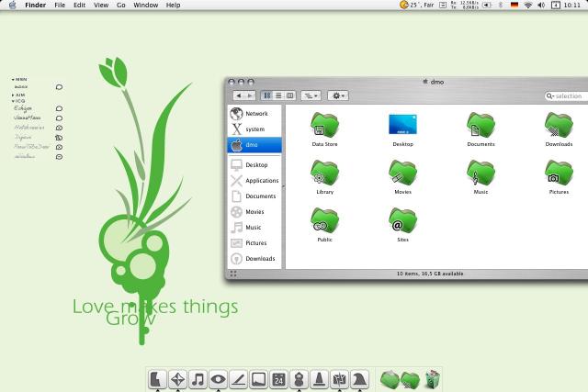The width and height of the screenshot is (588, 392).
Task: Open the Edit menu
Action: tap(79, 5)
